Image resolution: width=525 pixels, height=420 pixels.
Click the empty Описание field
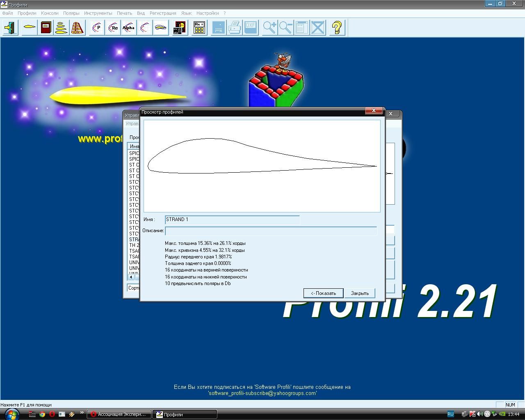pyautogui.click(x=271, y=231)
